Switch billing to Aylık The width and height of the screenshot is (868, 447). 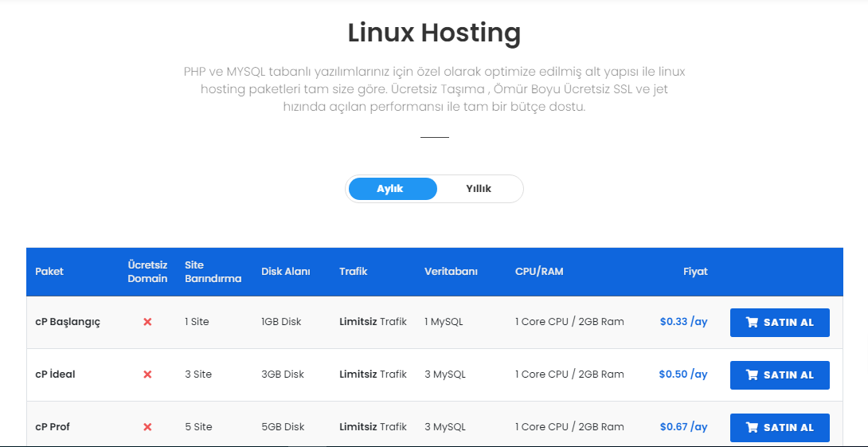393,189
